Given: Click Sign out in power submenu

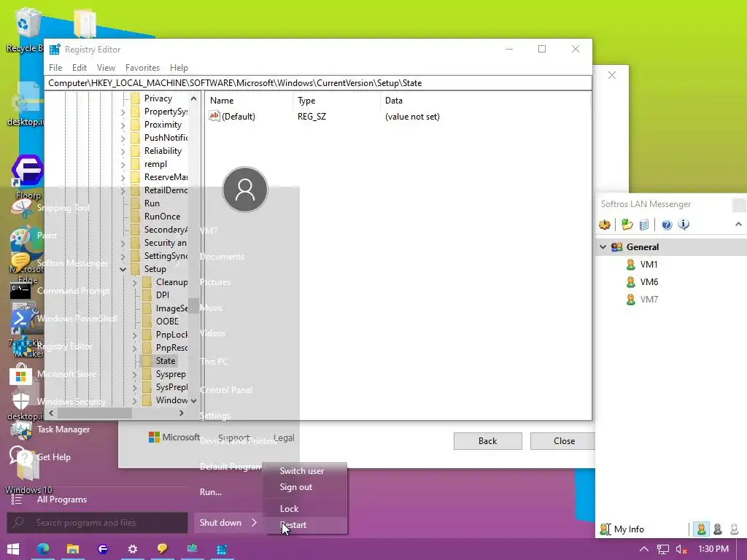Looking at the screenshot, I should click(x=305, y=487).
